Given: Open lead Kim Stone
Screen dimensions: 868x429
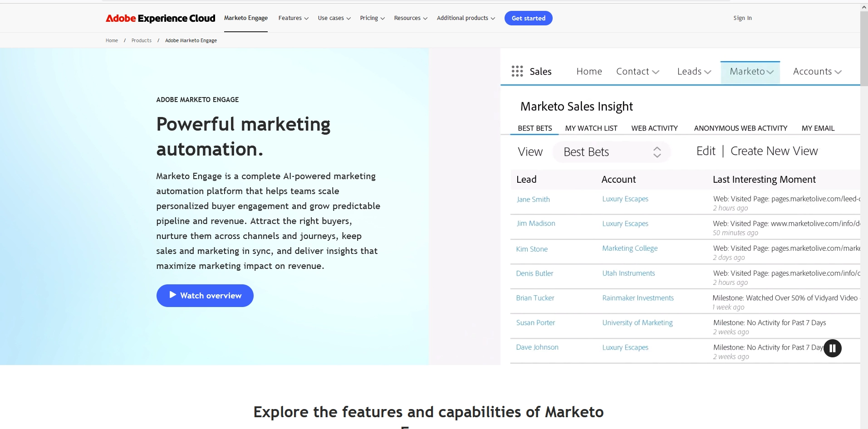Looking at the screenshot, I should (532, 249).
